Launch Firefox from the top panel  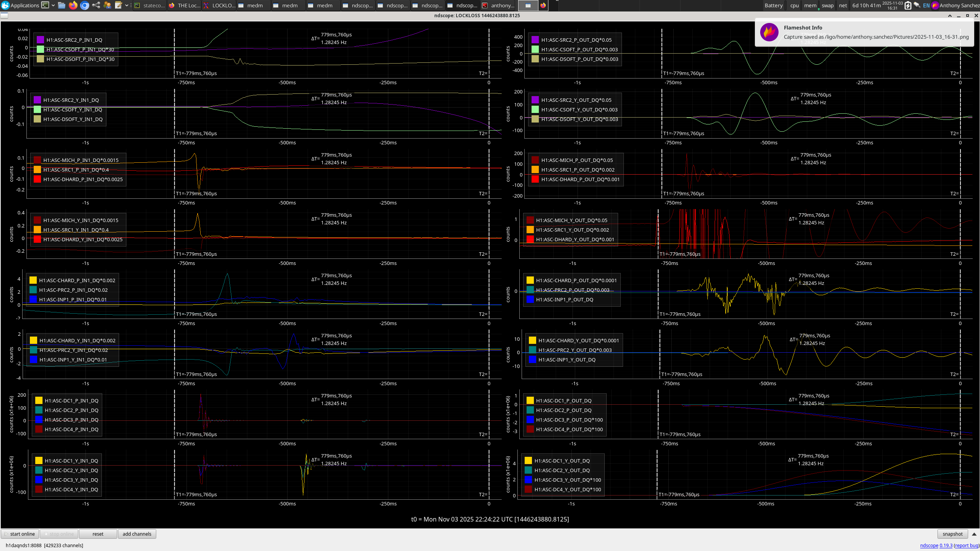tap(73, 5)
